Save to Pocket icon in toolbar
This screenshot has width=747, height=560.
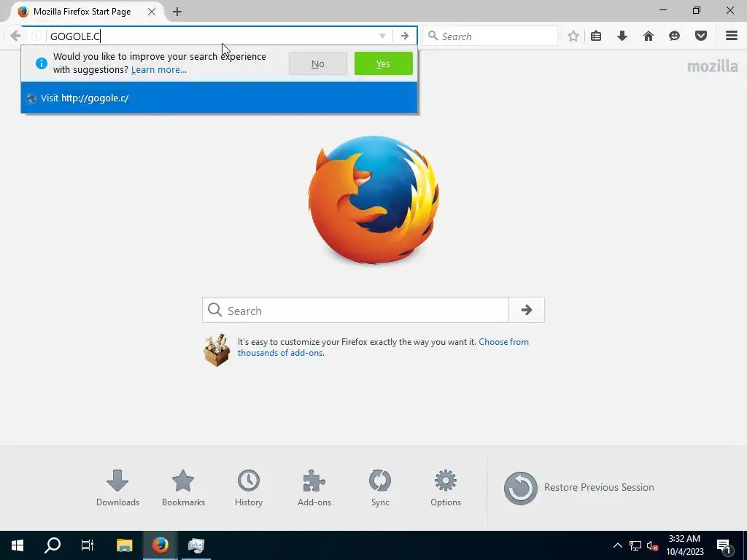point(701,36)
